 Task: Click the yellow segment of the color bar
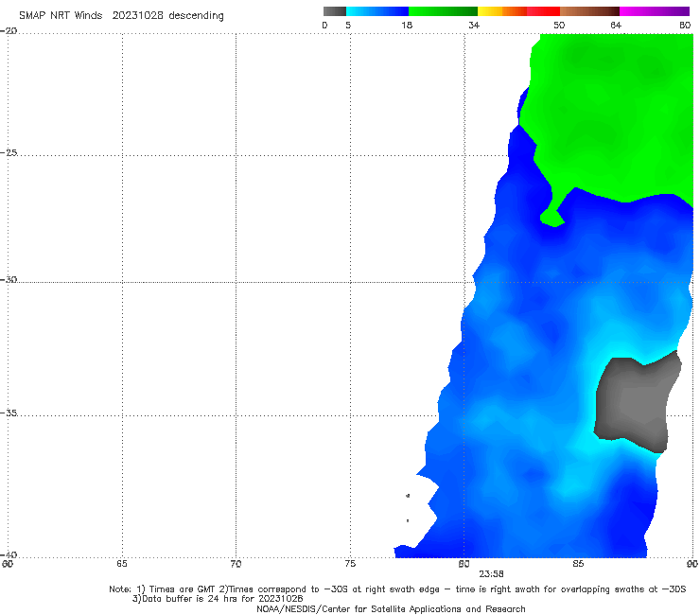[490, 11]
